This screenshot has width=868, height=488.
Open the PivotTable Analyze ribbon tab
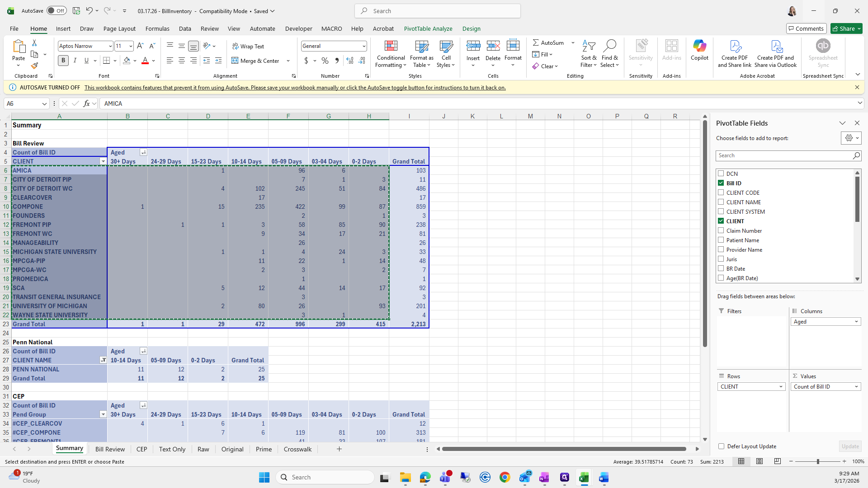428,28
